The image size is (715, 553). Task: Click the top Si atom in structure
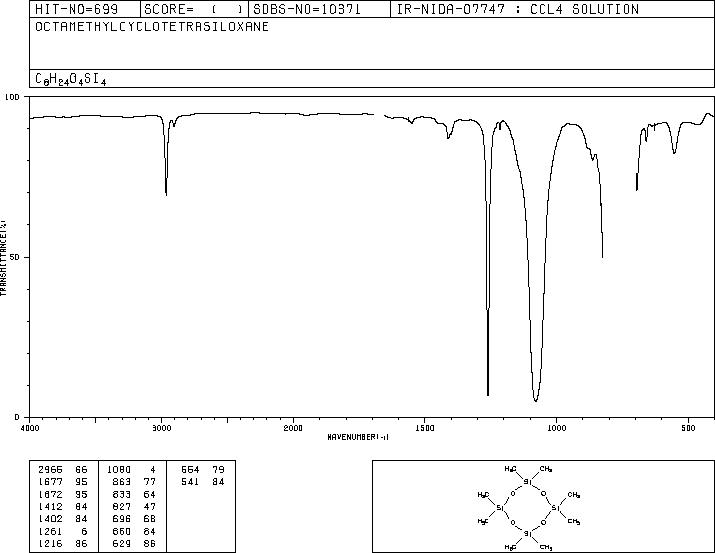coord(527,481)
